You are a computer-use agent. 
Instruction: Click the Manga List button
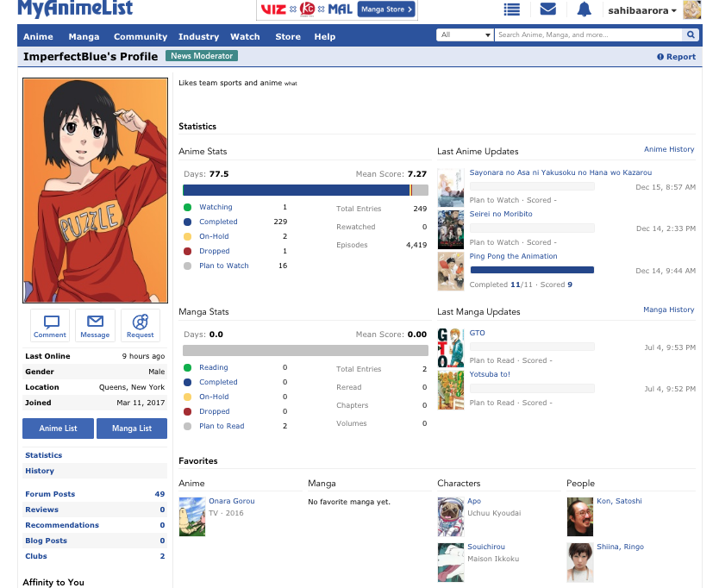(x=132, y=428)
